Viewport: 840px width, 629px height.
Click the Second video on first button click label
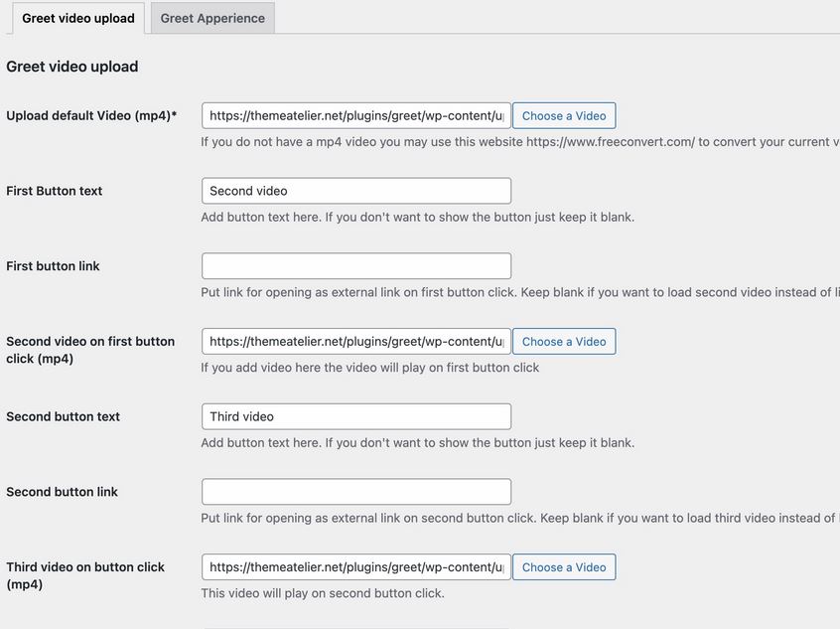pos(90,350)
